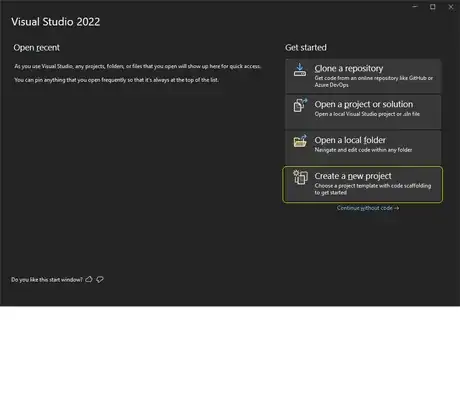The image size is (460, 410).
Task: Choose the Open a project or solution title
Action: click(364, 104)
